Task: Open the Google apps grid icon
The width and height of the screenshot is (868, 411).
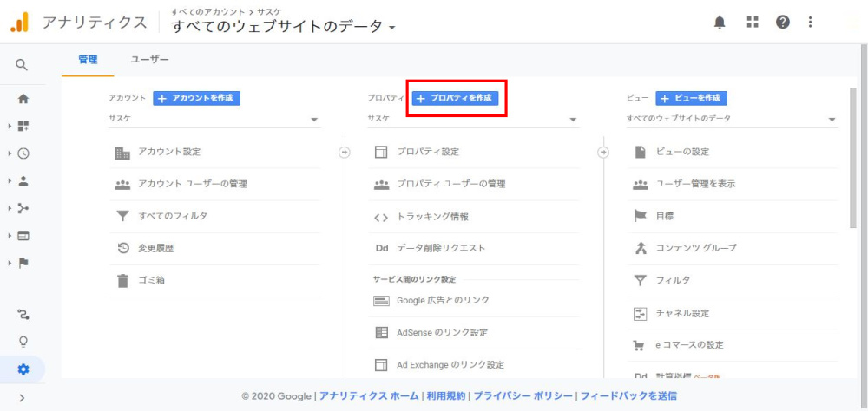Action: point(753,23)
